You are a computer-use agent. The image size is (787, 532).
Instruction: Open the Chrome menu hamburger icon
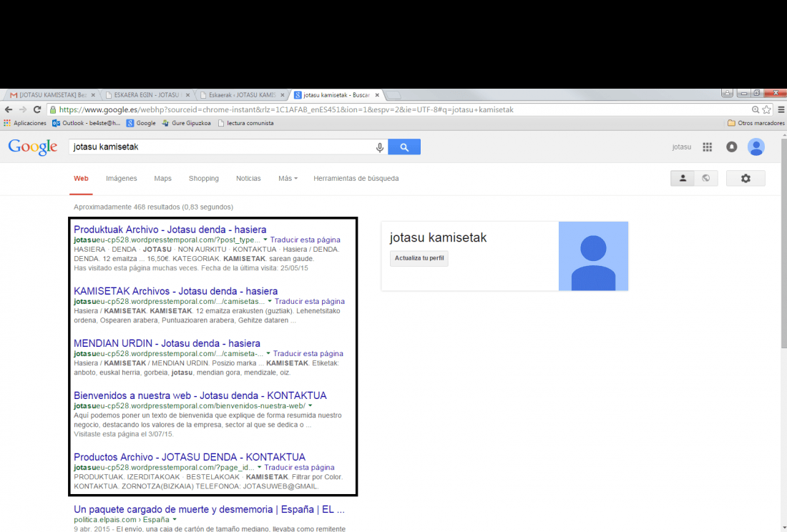click(x=781, y=109)
